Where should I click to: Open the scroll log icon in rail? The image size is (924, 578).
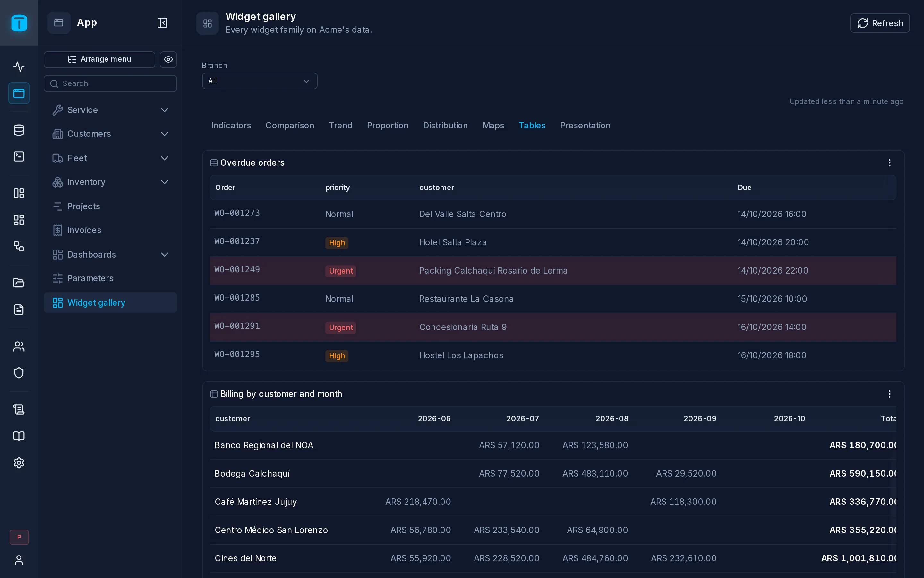click(19, 409)
